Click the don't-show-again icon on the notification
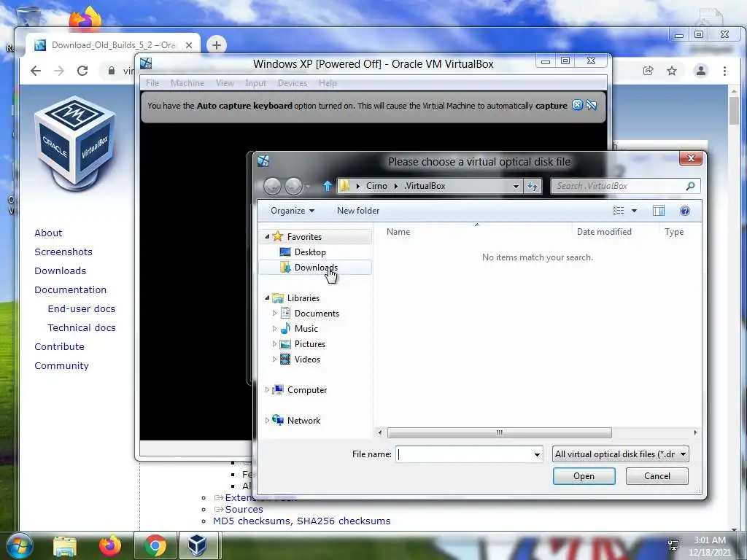The image size is (747, 560). (x=591, y=105)
